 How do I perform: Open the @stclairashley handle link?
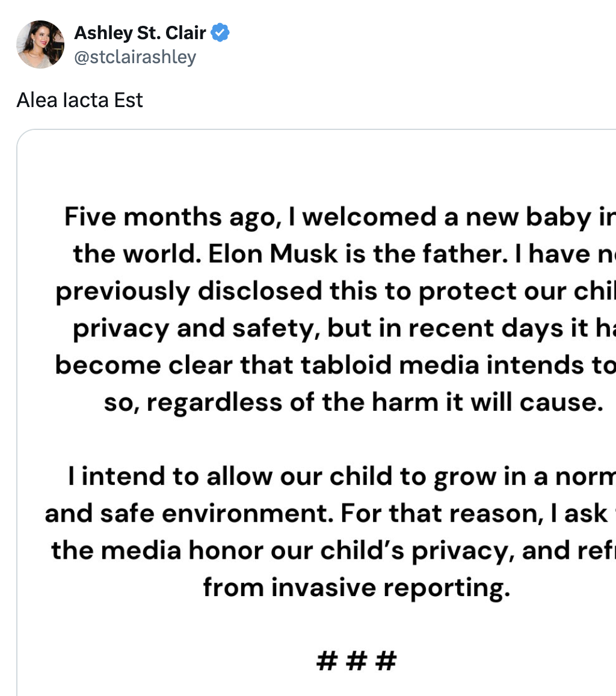135,57
